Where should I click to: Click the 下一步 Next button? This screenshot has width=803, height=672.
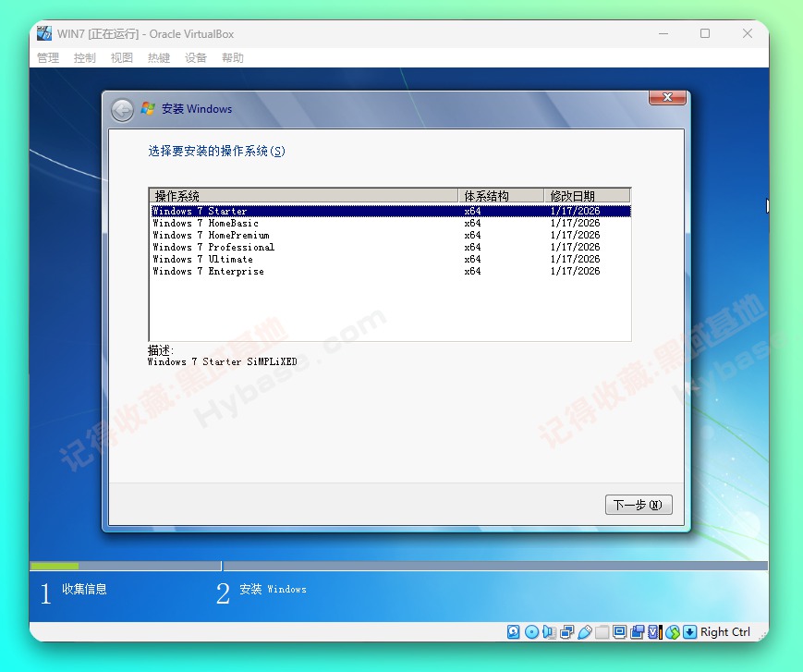coord(638,505)
